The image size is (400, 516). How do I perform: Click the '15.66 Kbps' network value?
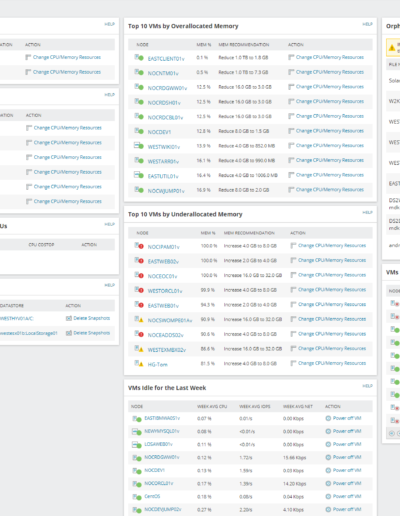point(294,457)
